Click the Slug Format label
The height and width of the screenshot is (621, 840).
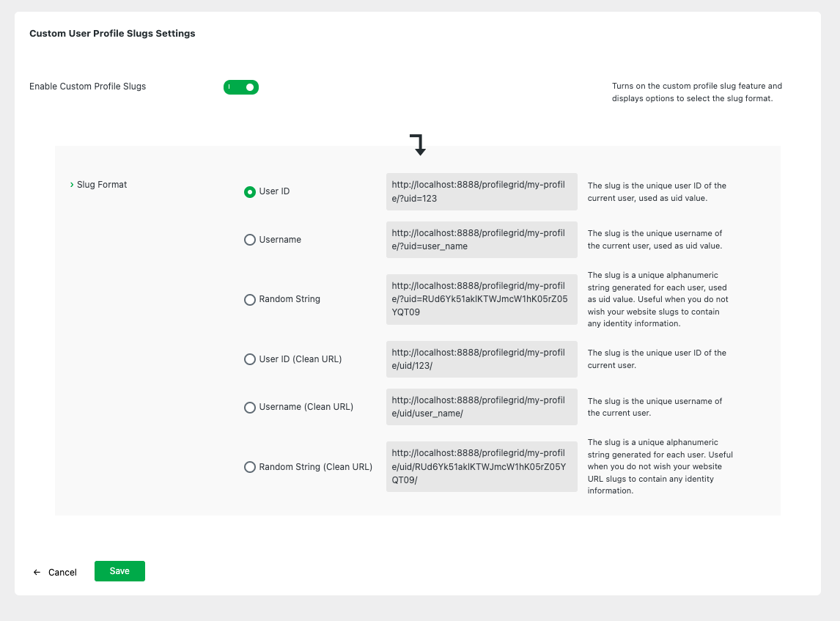(102, 185)
